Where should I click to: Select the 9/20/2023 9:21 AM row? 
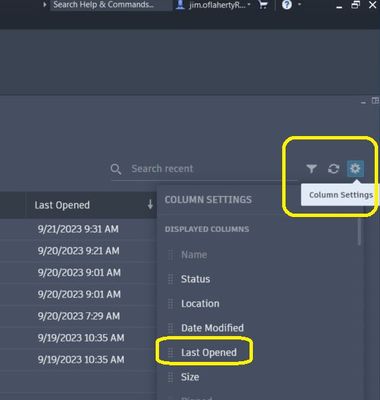coord(78,251)
